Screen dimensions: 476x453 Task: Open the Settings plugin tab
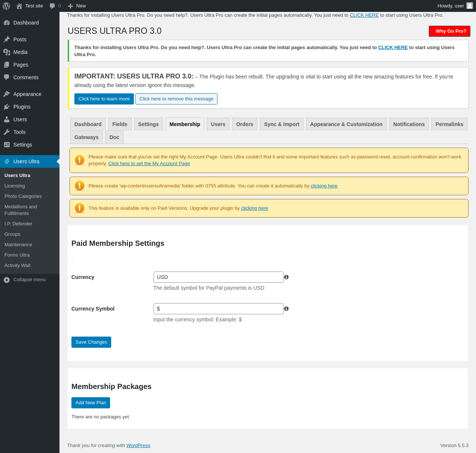pyautogui.click(x=148, y=124)
